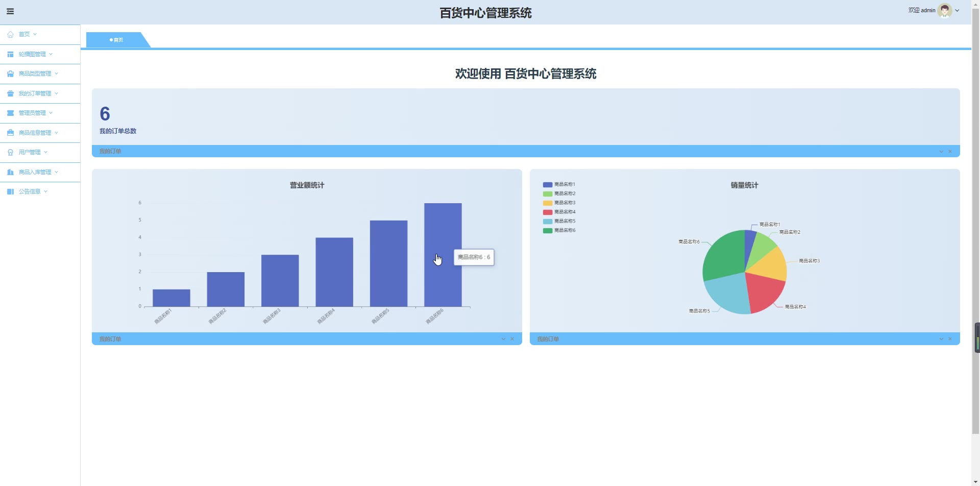This screenshot has height=486, width=980.
Task: Click the ticket icon beside 管理员管理
Action: coord(10,113)
